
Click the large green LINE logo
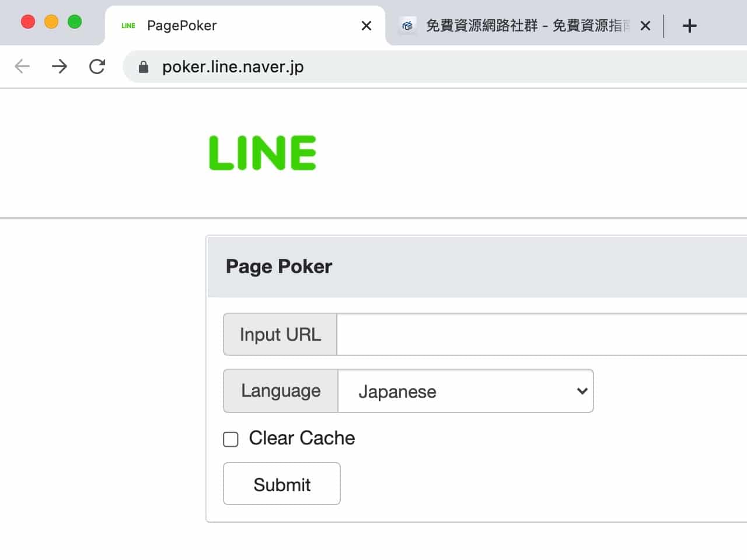point(263,153)
